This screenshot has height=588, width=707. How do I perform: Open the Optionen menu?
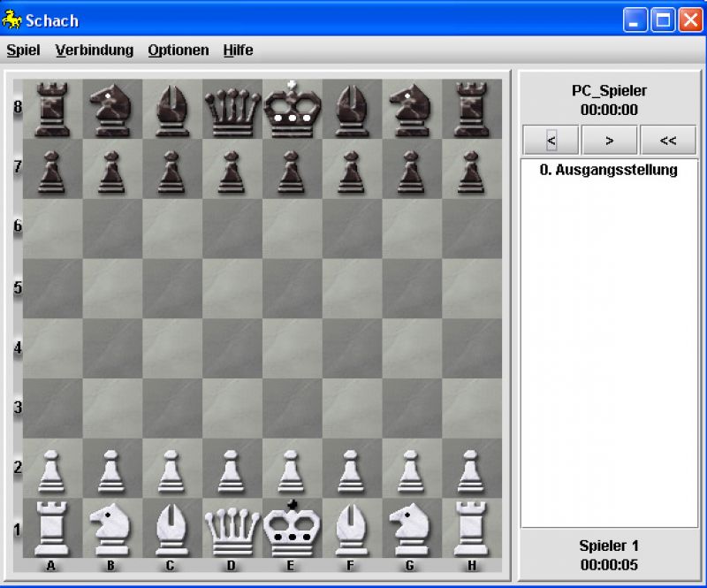pyautogui.click(x=179, y=50)
